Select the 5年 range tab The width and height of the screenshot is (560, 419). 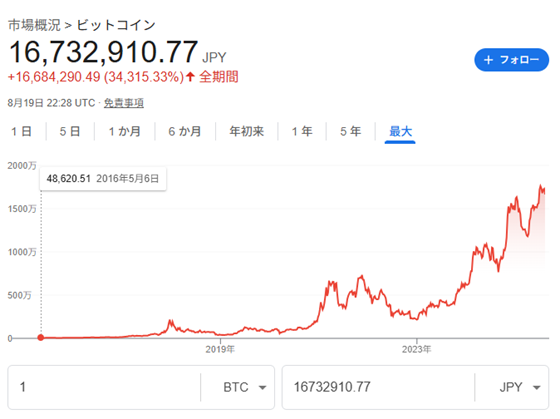click(350, 131)
